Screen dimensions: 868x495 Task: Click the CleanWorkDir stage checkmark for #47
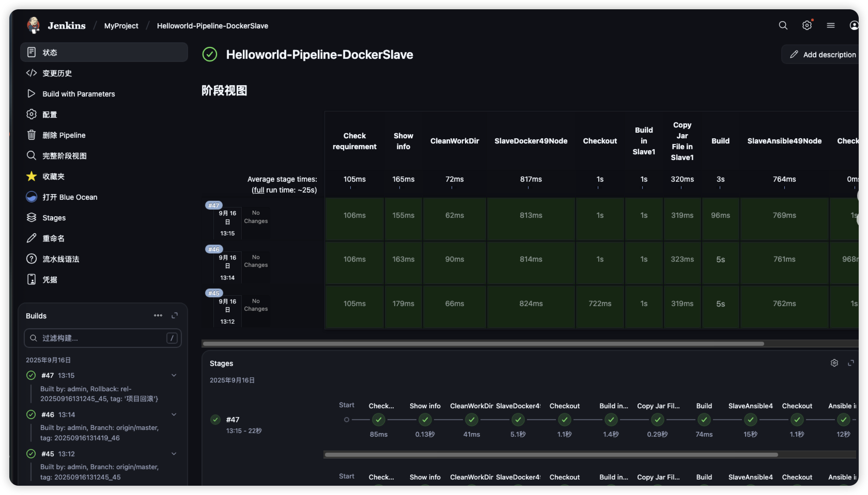pyautogui.click(x=472, y=420)
